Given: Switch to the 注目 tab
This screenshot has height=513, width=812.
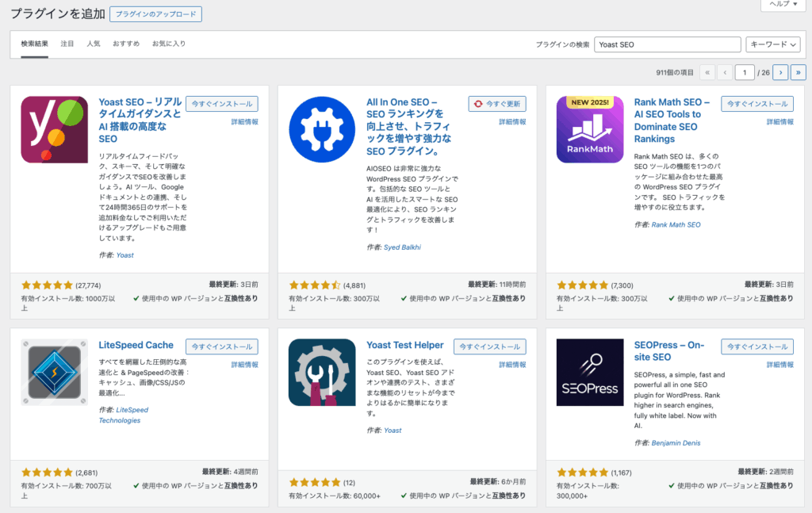Looking at the screenshot, I should 67,44.
